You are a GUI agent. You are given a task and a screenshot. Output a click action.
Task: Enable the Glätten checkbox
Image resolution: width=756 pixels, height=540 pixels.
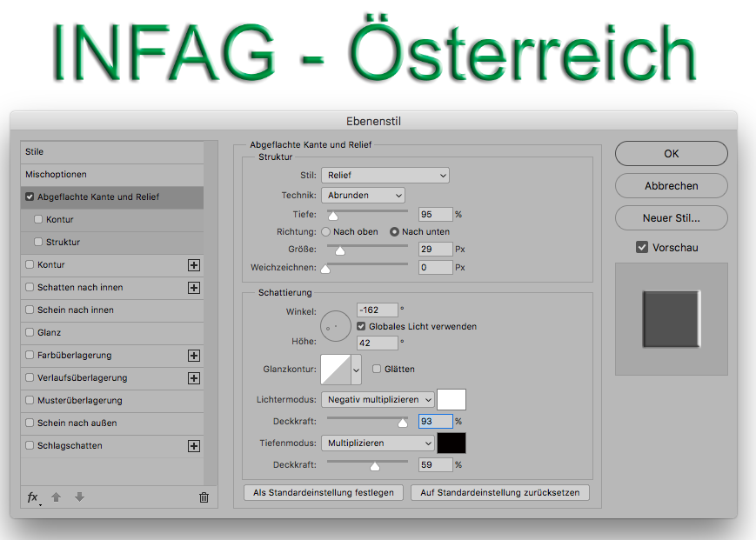coord(377,369)
